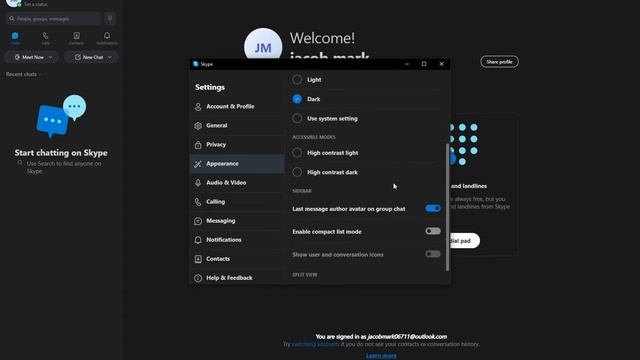
Task: Click the Skype logo in Settings title bar
Action: 196,64
